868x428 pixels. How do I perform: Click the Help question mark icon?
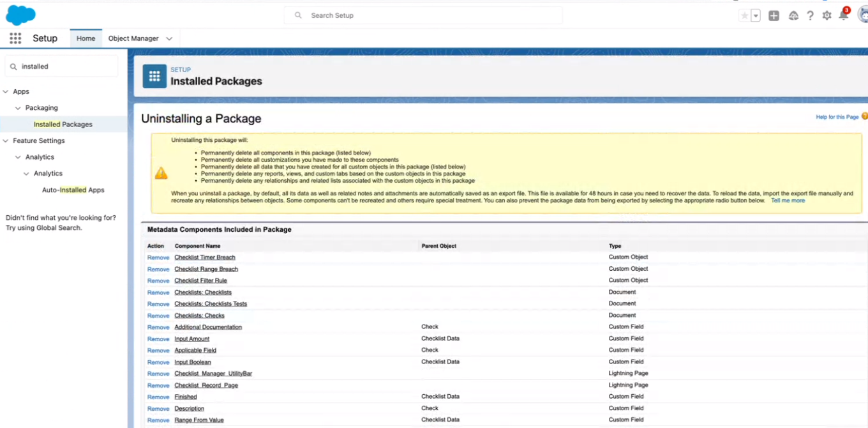coord(810,16)
